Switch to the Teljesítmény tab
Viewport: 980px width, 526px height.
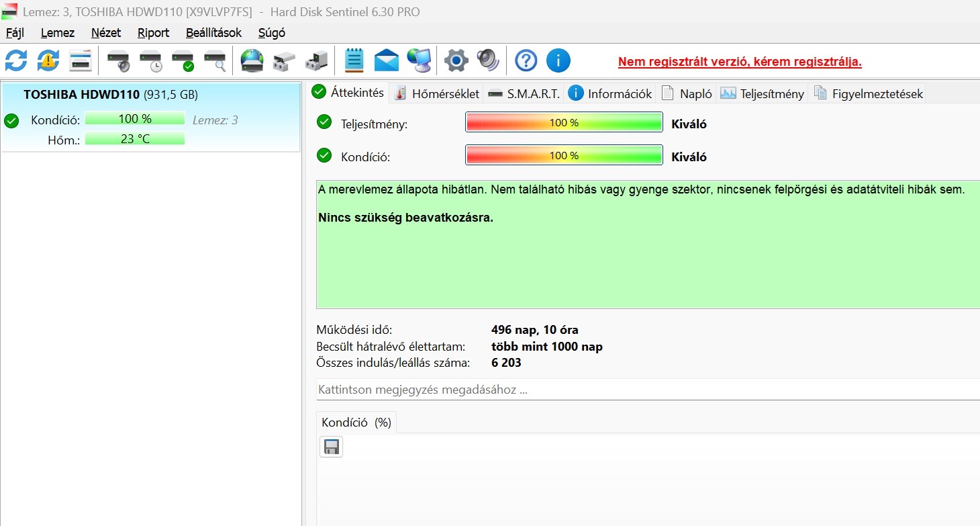click(762, 93)
